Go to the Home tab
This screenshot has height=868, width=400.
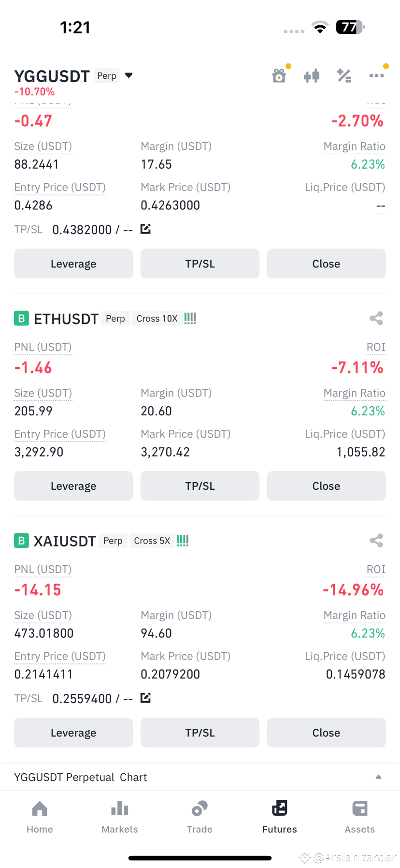pos(40,817)
